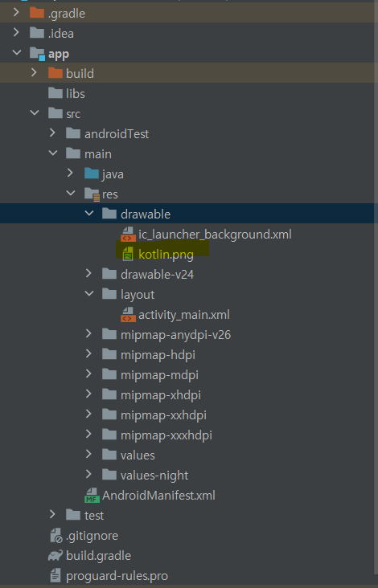Click the layout folder icon

point(109,294)
